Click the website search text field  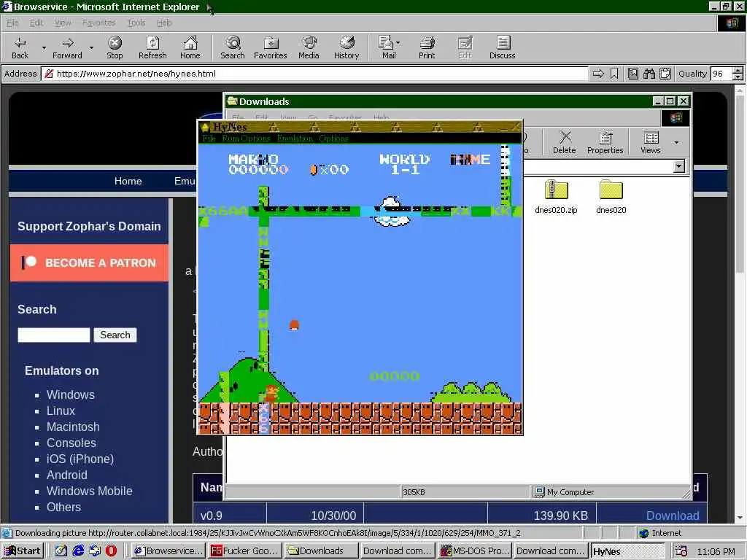[x=54, y=335]
